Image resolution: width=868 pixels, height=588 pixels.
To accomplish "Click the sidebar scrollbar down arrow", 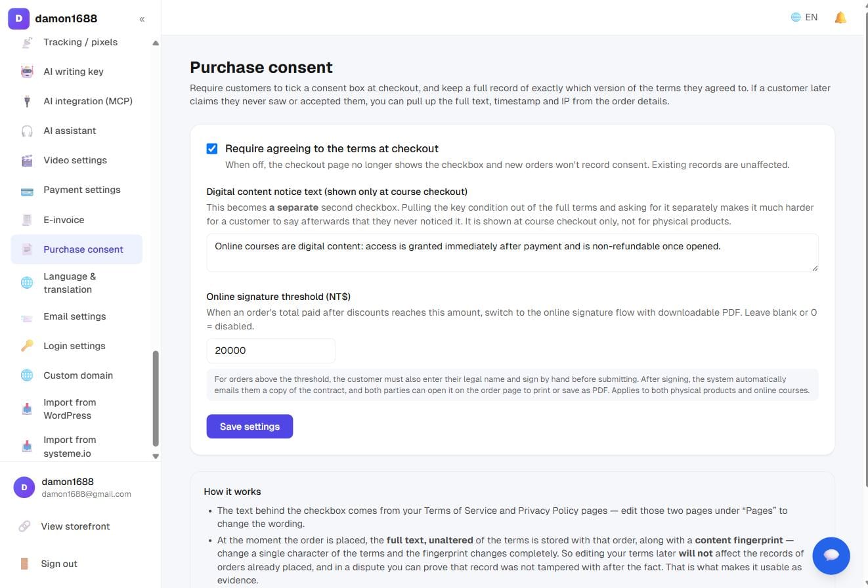I will (x=156, y=456).
